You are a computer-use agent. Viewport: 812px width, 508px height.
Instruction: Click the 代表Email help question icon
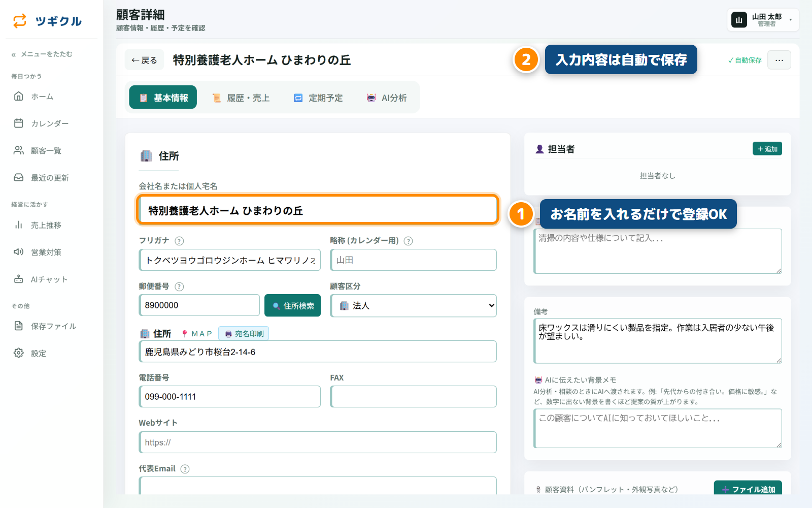185,469
